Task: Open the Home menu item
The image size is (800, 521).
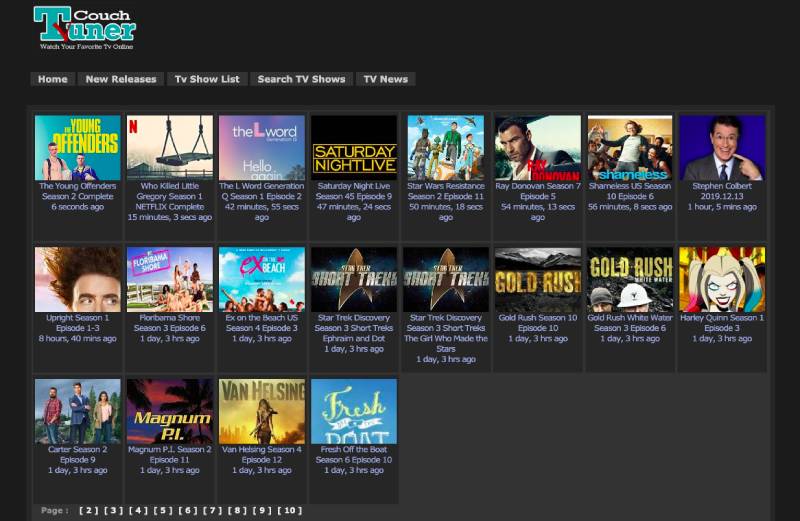Action: 53,79
